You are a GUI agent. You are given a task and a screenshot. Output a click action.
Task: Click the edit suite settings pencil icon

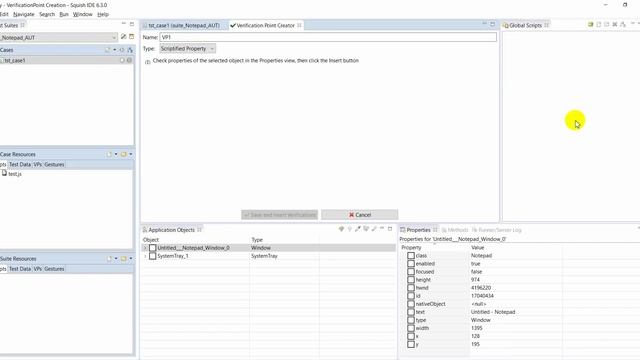point(124,37)
